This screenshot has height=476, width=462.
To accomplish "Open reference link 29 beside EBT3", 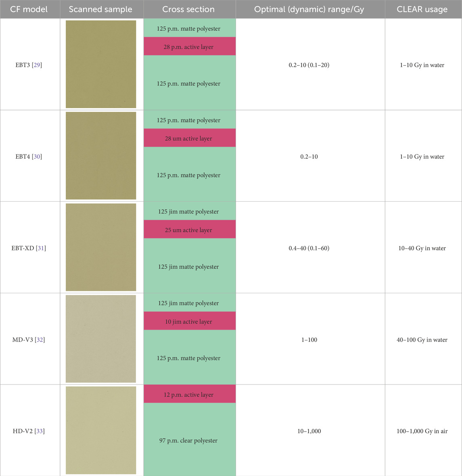I will click(x=37, y=65).
